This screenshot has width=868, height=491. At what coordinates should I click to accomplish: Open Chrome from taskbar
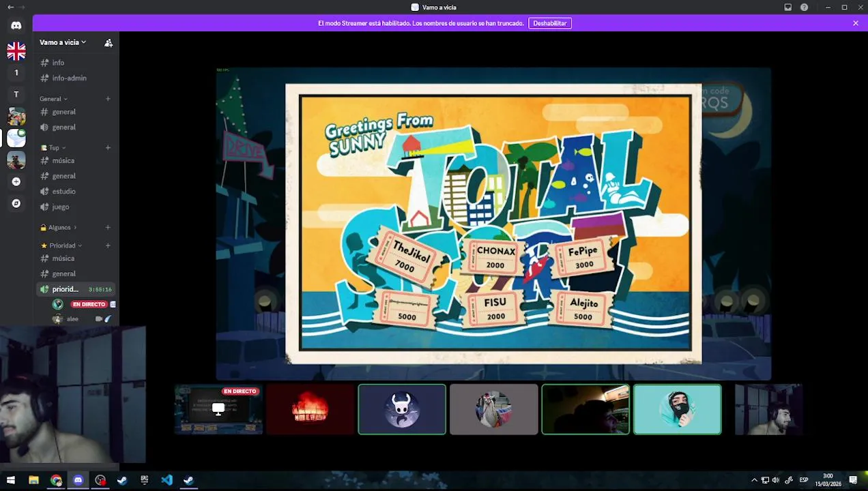pyautogui.click(x=56, y=480)
